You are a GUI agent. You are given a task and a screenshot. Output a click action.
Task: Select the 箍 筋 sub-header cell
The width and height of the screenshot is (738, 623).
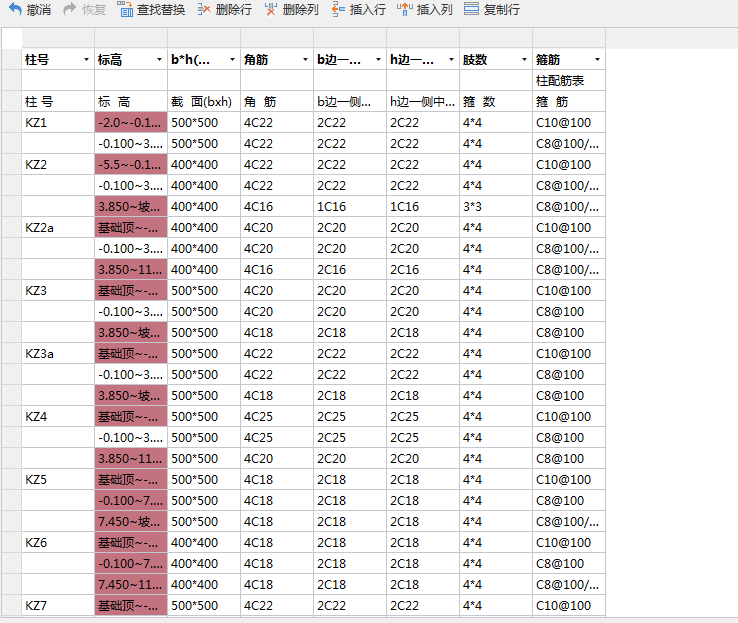tap(569, 102)
